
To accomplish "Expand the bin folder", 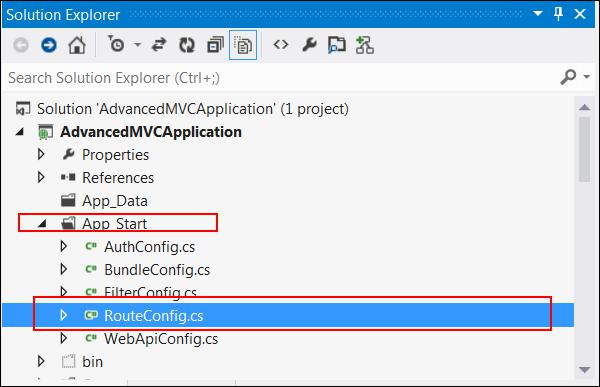I will point(41,361).
